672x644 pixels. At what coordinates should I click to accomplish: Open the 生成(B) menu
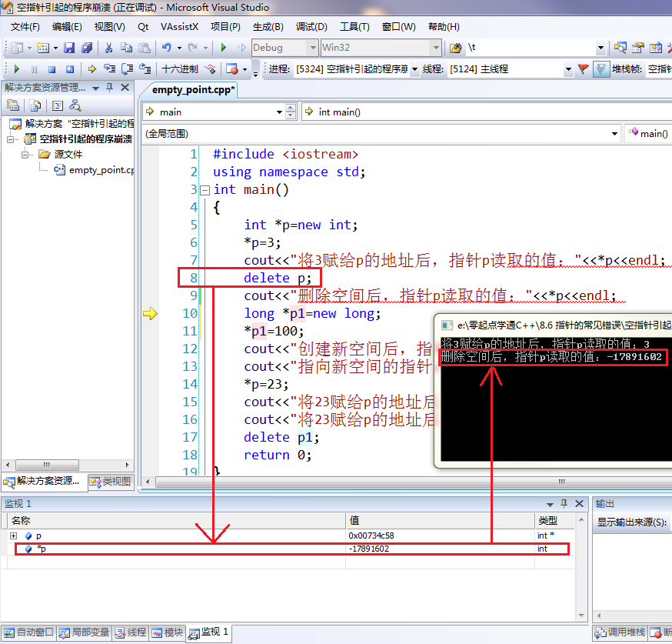[x=268, y=27]
